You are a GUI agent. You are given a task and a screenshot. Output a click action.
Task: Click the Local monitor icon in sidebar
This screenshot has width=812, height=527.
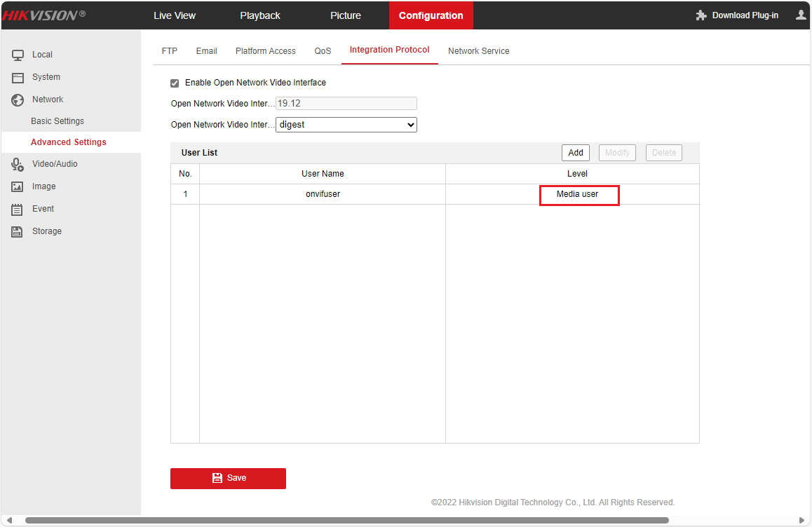[18, 55]
